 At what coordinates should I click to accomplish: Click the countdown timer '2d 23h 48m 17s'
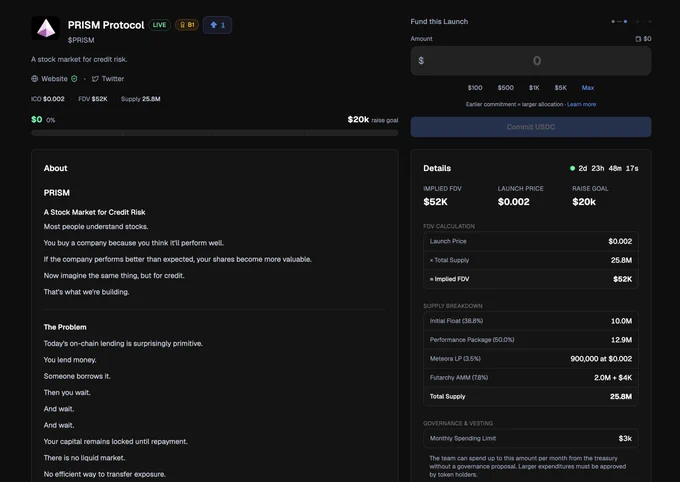(608, 168)
